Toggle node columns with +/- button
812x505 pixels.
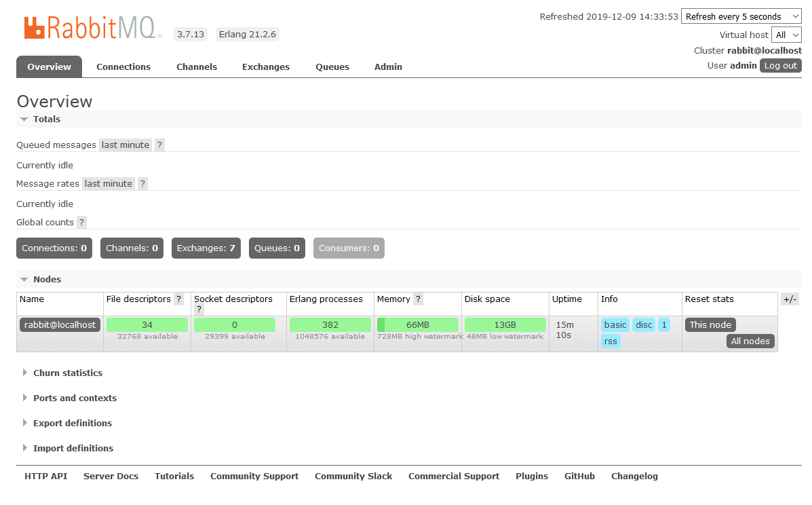pos(790,299)
